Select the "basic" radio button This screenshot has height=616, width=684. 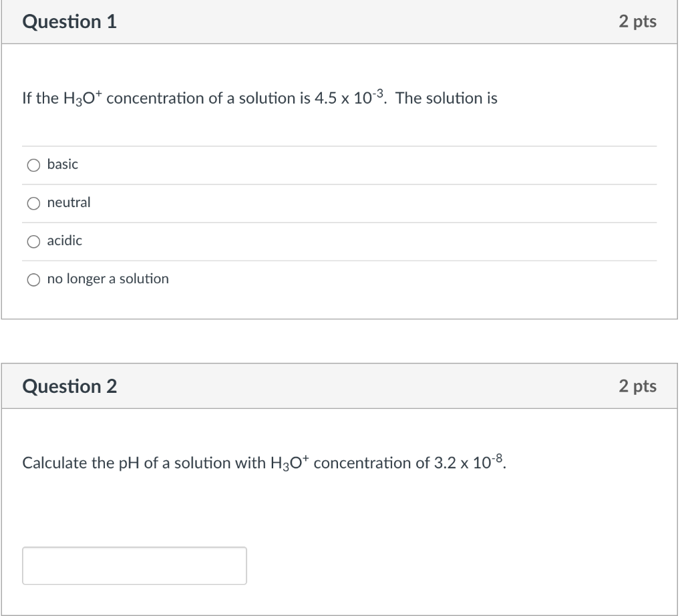click(x=33, y=165)
